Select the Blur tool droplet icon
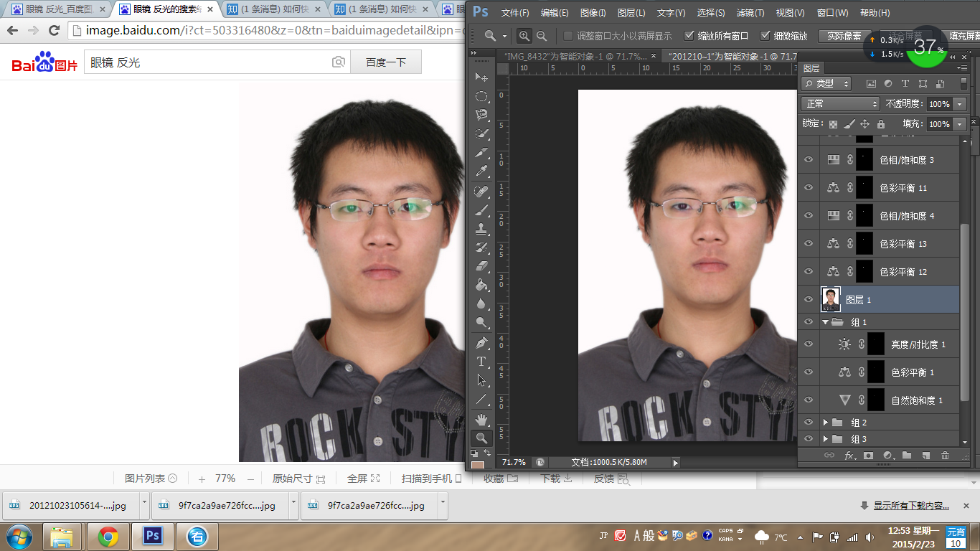The width and height of the screenshot is (980, 551). point(481,303)
